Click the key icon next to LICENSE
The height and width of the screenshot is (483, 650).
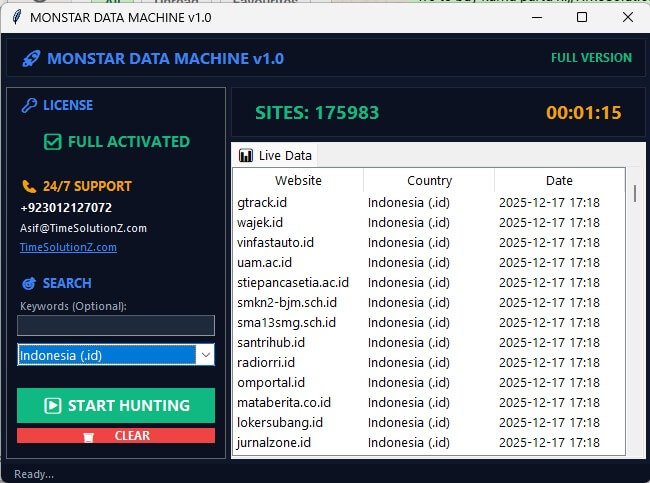[x=29, y=105]
